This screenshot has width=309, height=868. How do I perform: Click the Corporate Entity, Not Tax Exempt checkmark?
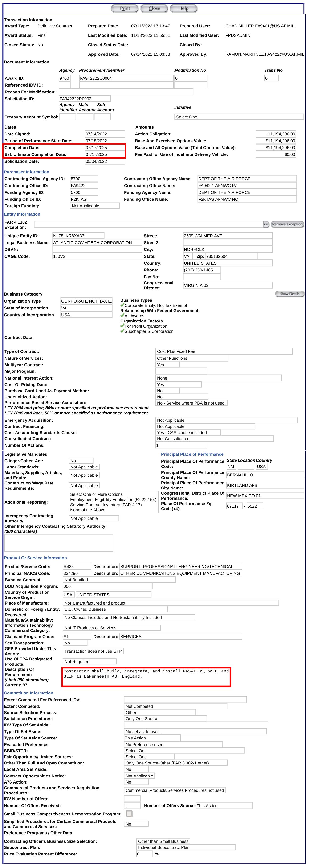click(x=122, y=305)
